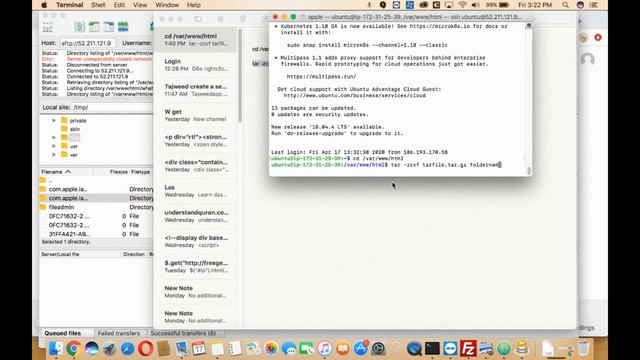The image size is (640, 360).
Task: Open System Preferences in the Dock
Action: pos(378,348)
